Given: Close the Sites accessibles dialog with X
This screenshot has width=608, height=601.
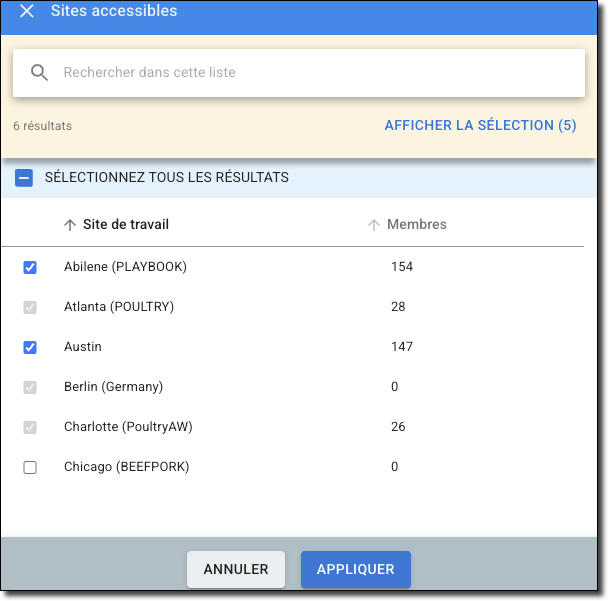Looking at the screenshot, I should tap(27, 11).
